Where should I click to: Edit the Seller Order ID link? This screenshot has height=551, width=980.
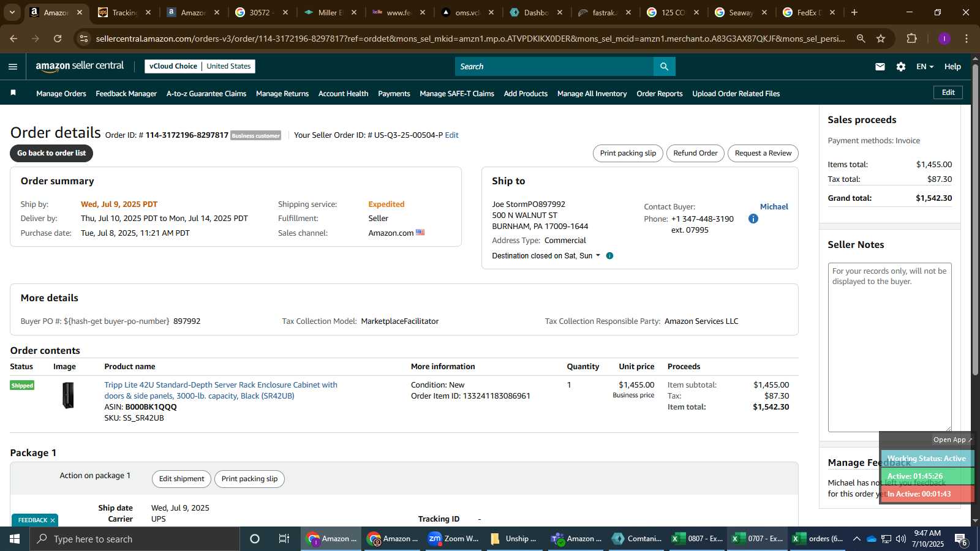point(451,135)
